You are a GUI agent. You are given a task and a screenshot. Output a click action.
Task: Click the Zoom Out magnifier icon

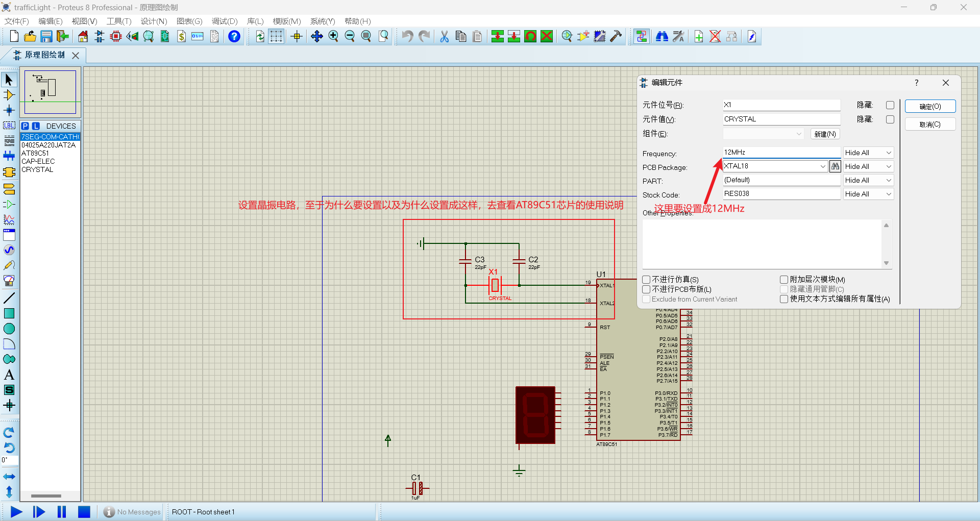tap(350, 36)
